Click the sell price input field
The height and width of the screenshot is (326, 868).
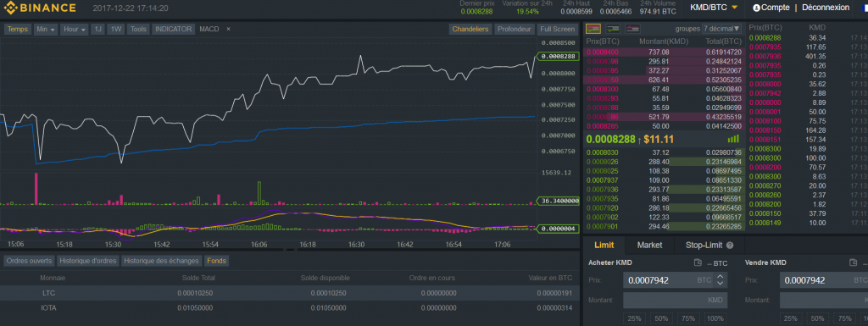pos(824,280)
